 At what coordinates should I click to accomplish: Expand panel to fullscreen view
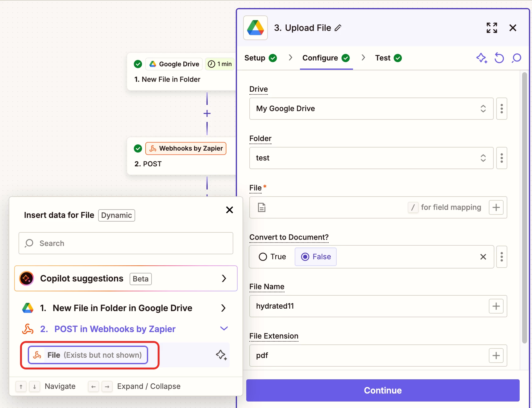click(492, 28)
